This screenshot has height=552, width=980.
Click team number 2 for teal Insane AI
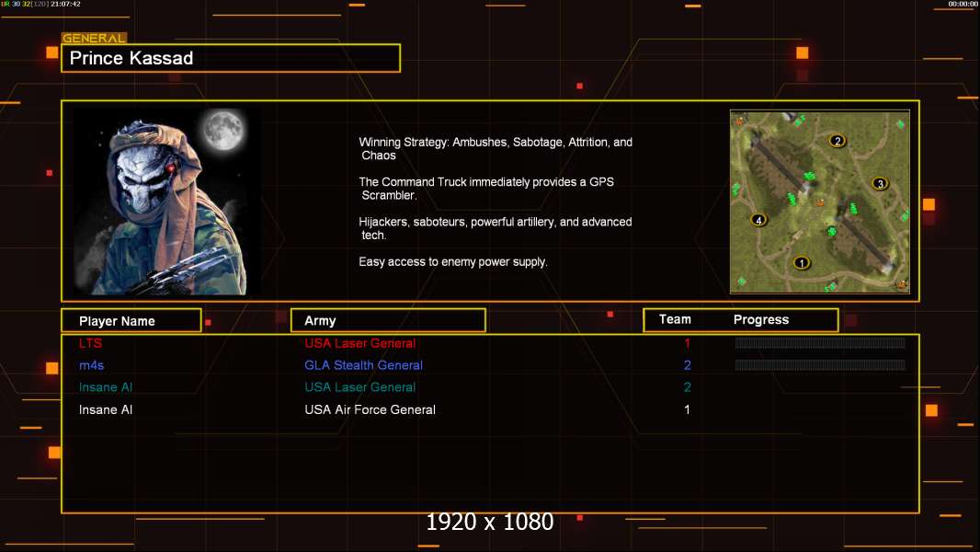[687, 387]
